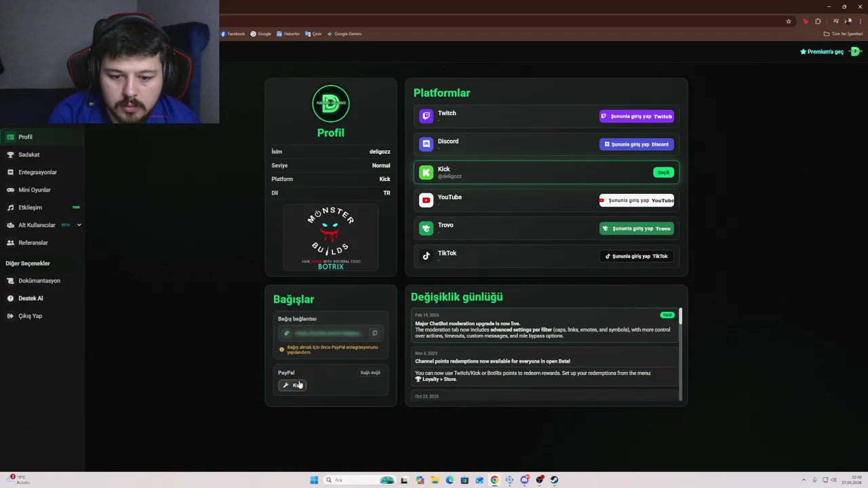This screenshot has width=868, height=488.
Task: Bookmark this page with star icon
Action: pos(789,21)
